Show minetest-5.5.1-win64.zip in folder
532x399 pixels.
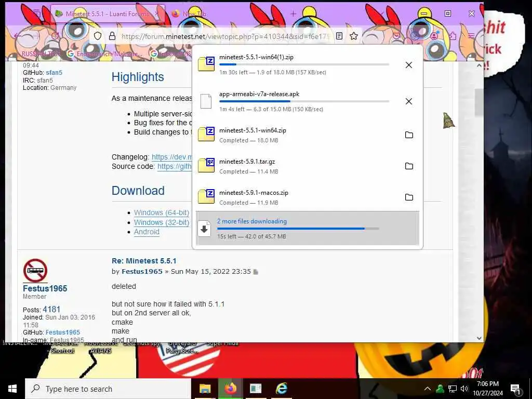tap(409, 135)
